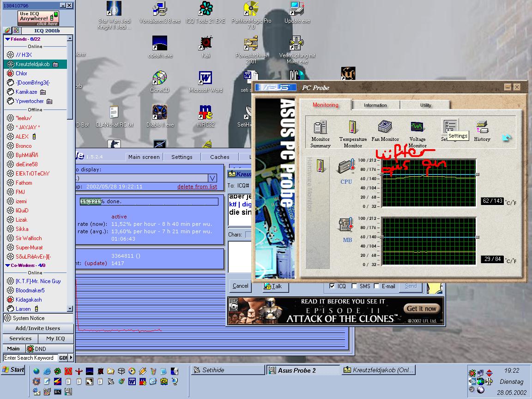Open Star Wars Jedi Knight II desktop icon
Image resolution: width=532 pixels, height=399 pixels.
tap(114, 15)
